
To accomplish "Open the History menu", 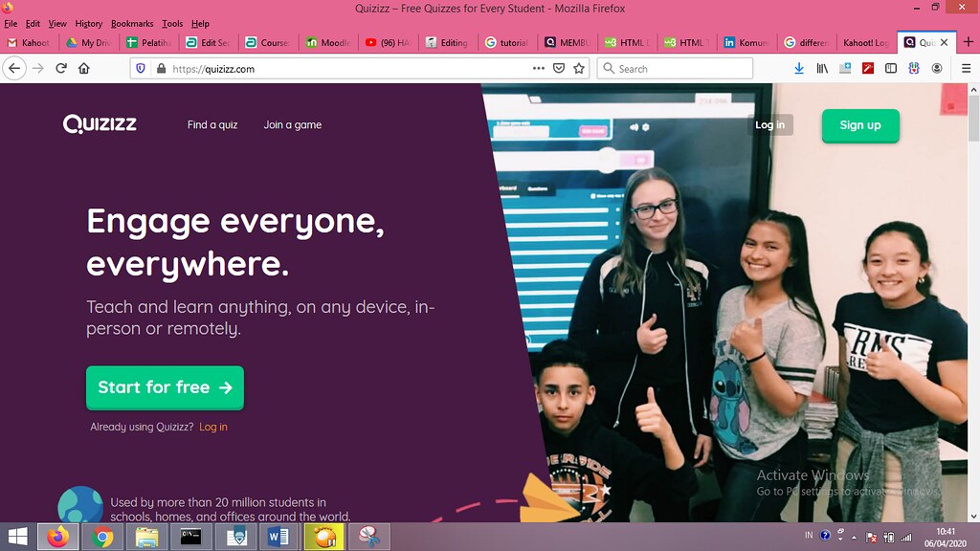I will [89, 24].
